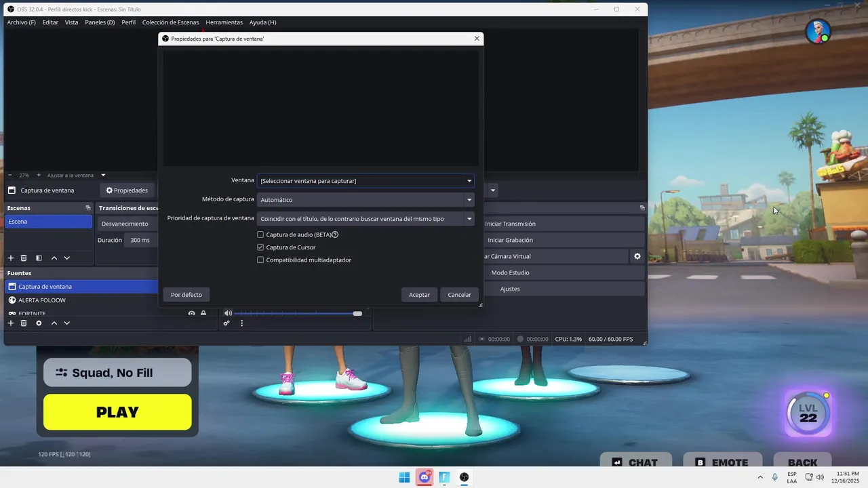Open the Ventana window selection dropdown
The image size is (868, 488).
(366, 181)
